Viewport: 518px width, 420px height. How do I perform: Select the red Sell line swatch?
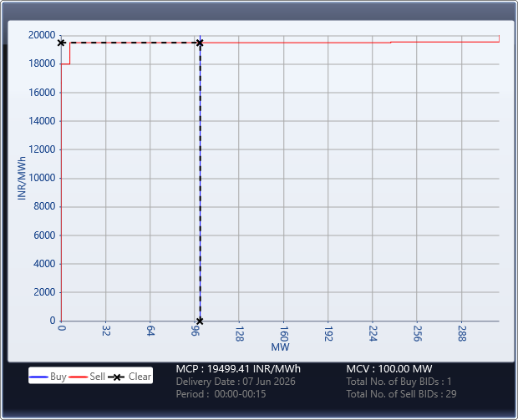click(x=79, y=377)
